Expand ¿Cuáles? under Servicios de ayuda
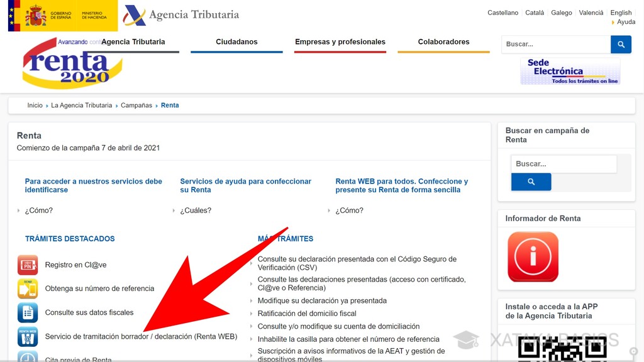 click(196, 211)
